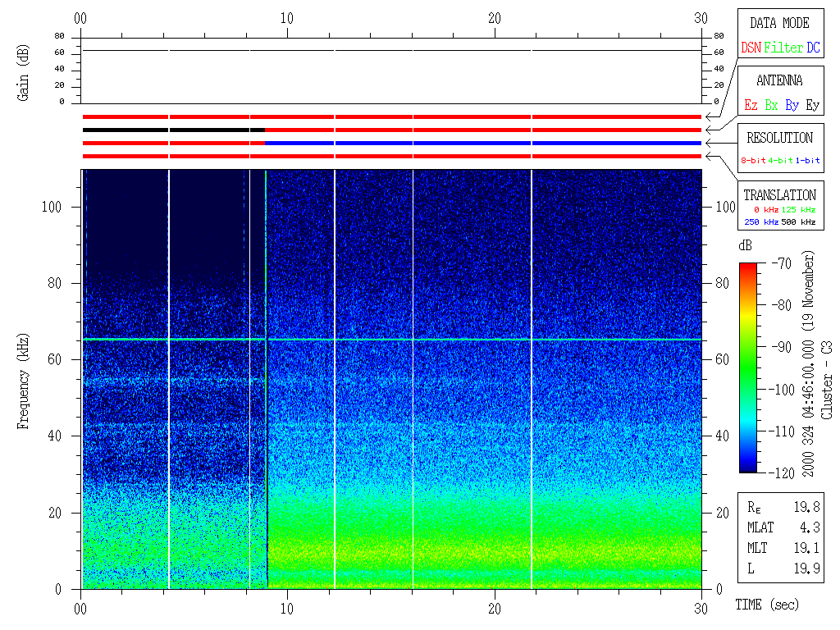Select the Bx antenna legend entry
Viewport: 840px width, 630px height.
[x=771, y=105]
